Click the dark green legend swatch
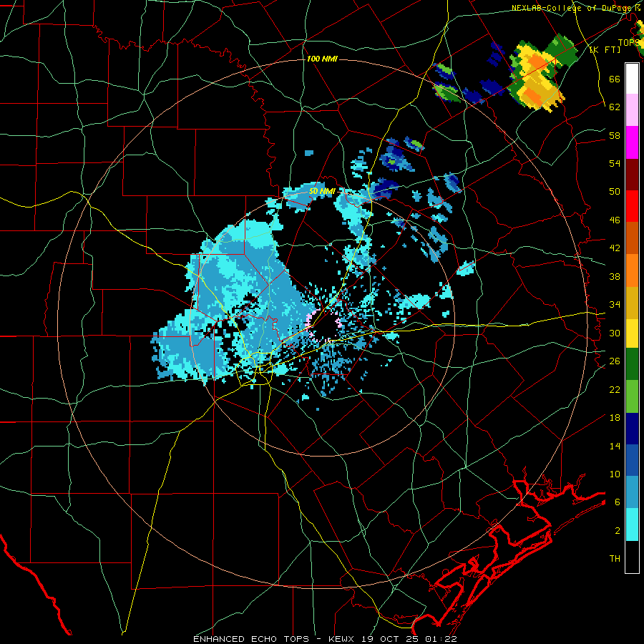644x644 pixels. pos(632,364)
